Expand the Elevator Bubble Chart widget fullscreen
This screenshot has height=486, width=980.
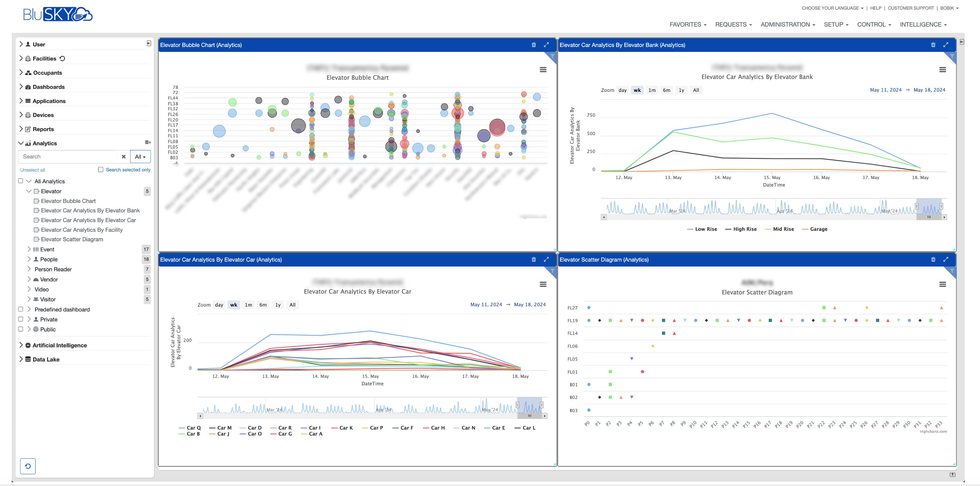(546, 45)
